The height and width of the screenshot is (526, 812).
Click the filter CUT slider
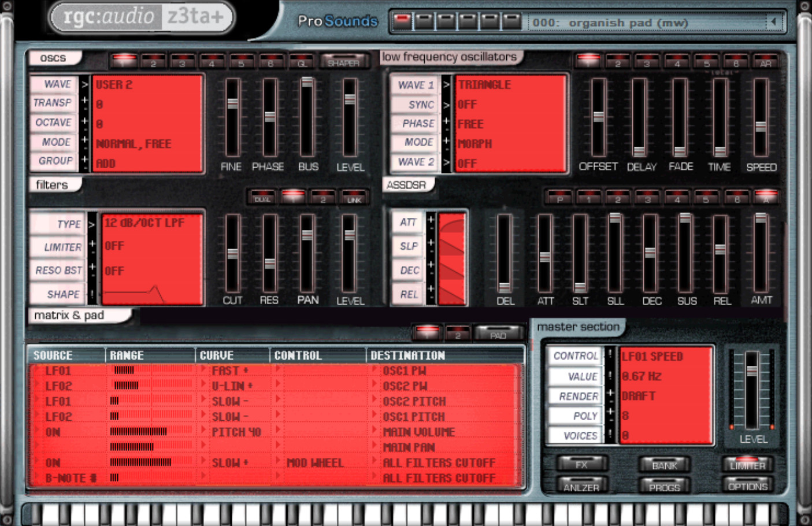(x=232, y=253)
